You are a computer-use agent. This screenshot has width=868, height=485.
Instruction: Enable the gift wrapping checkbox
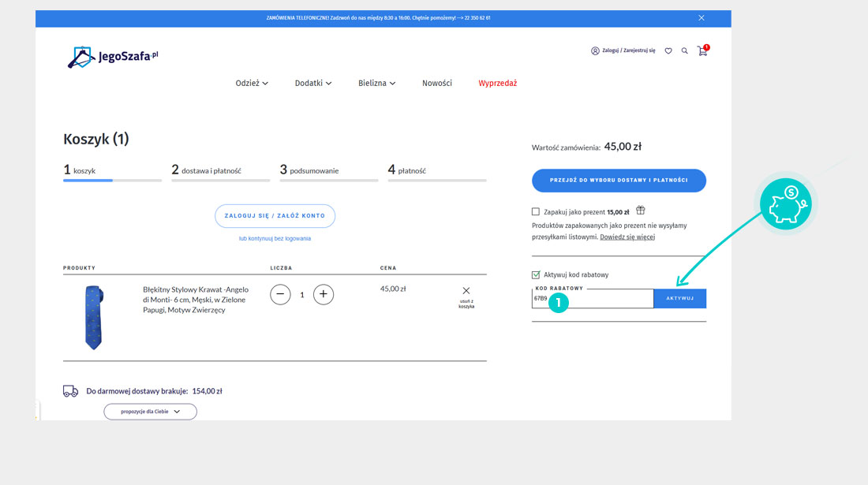536,211
